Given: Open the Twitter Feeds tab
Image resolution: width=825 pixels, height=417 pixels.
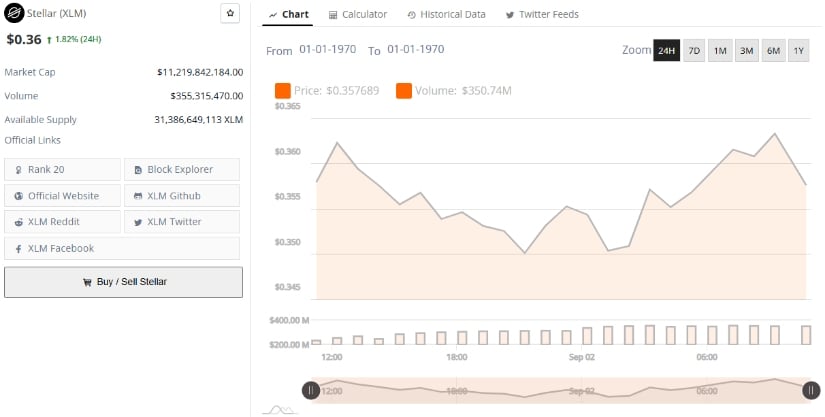Looking at the screenshot, I should tap(542, 15).
